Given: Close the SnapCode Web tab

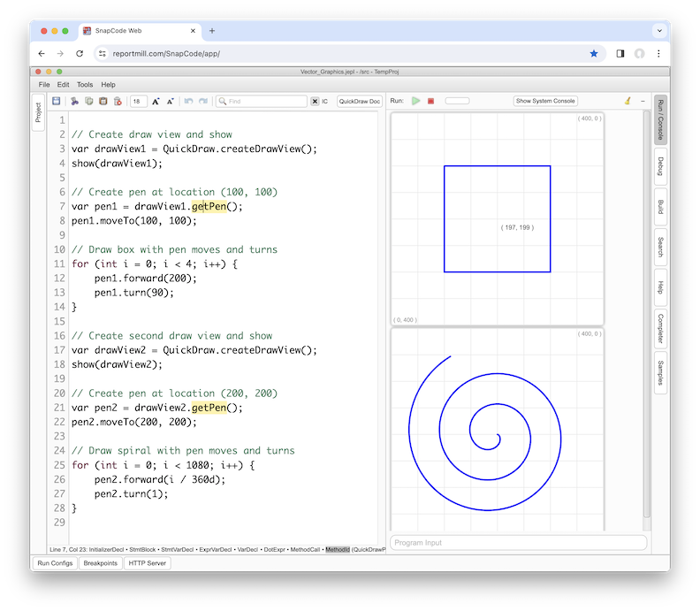Looking at the screenshot, I should tap(193, 31).
